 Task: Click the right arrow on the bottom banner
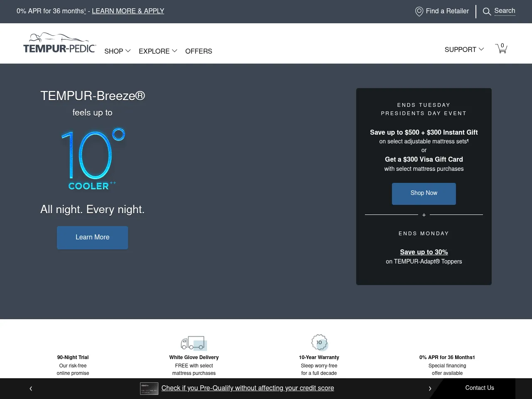430,389
